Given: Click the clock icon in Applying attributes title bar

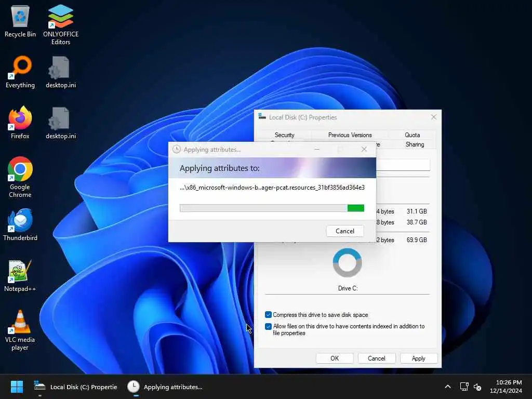Looking at the screenshot, I should click(177, 149).
